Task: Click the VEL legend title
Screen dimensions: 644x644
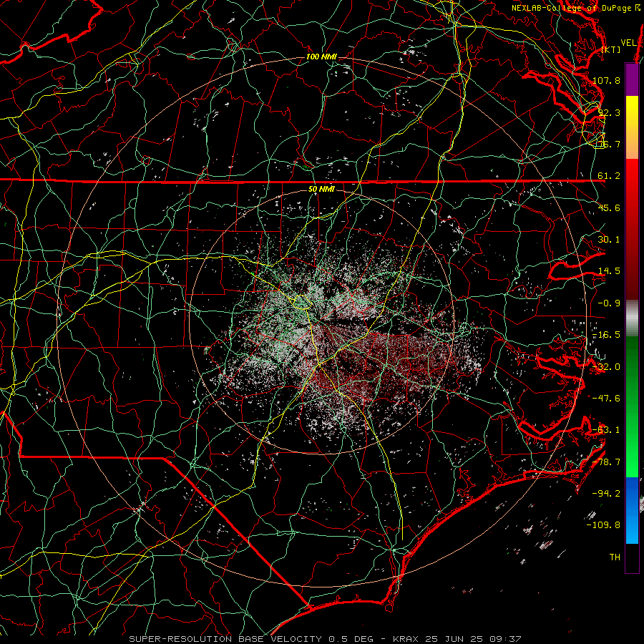Action: (628, 43)
